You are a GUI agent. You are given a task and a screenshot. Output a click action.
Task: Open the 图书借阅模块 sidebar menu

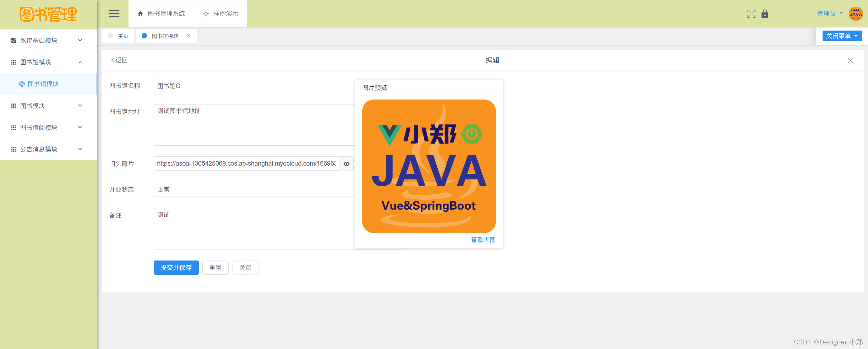48,128
